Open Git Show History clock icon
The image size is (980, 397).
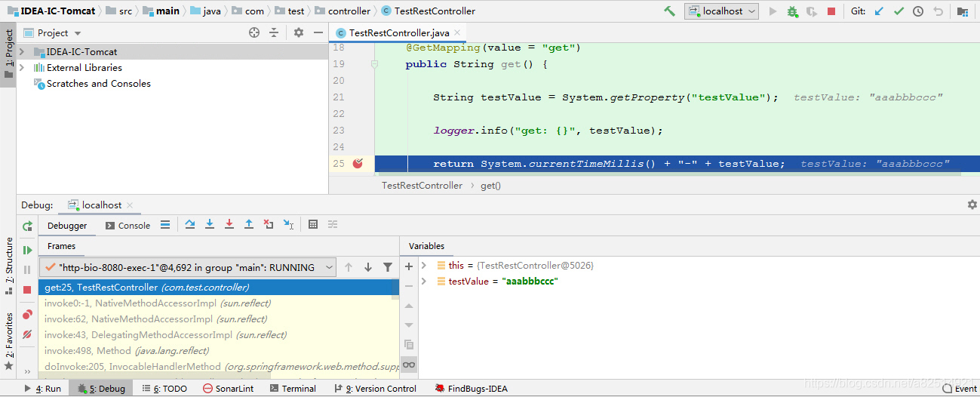[x=918, y=11]
